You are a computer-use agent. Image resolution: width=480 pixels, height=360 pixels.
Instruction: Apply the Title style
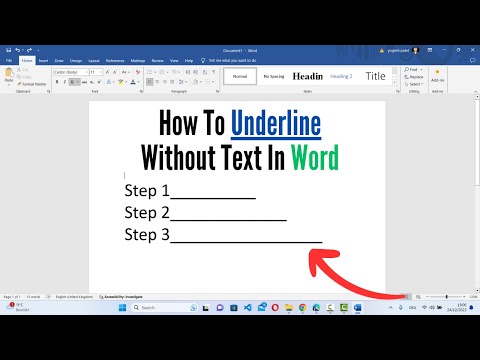click(375, 76)
